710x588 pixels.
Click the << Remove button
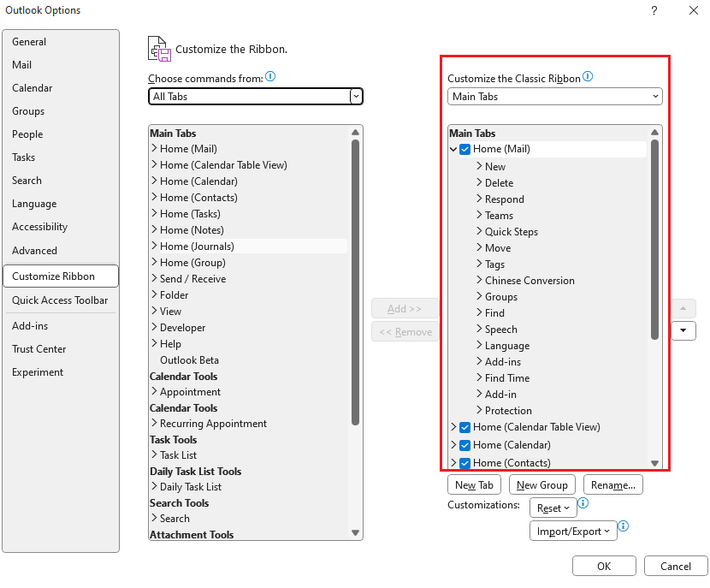405,332
